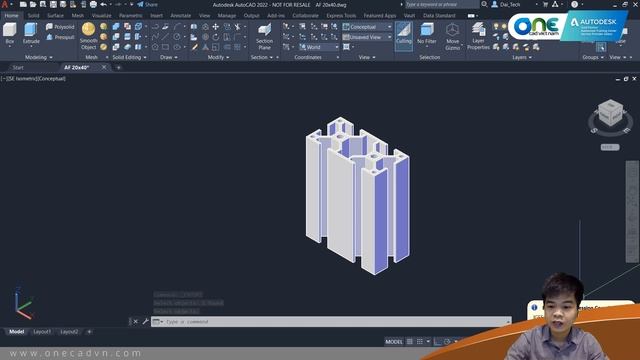The height and width of the screenshot is (360, 640).
Task: Expand the Modeling panel
Action: (39, 58)
